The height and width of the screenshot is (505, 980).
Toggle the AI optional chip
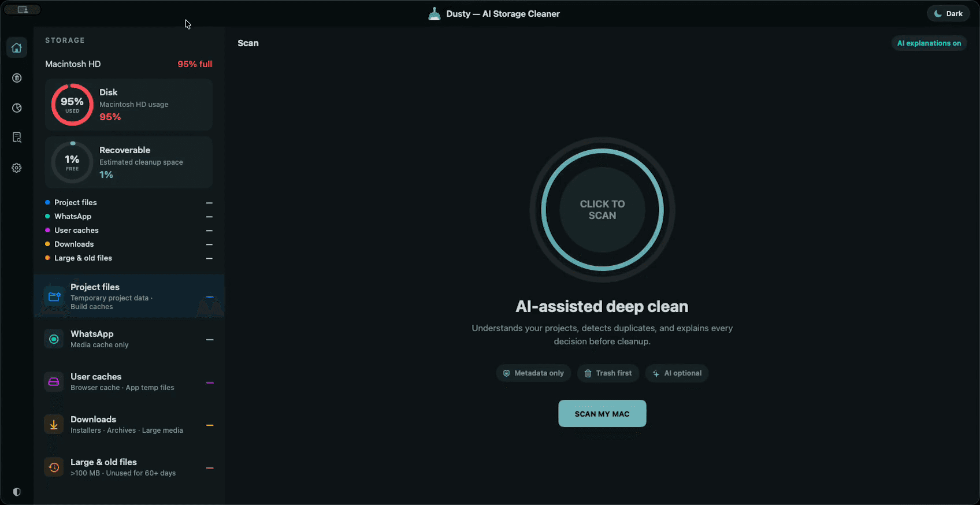coord(677,373)
